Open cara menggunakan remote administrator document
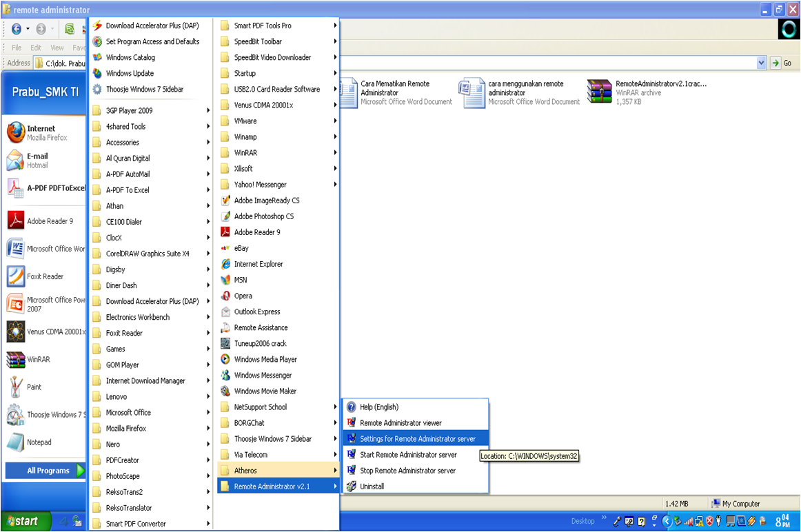 click(x=519, y=92)
